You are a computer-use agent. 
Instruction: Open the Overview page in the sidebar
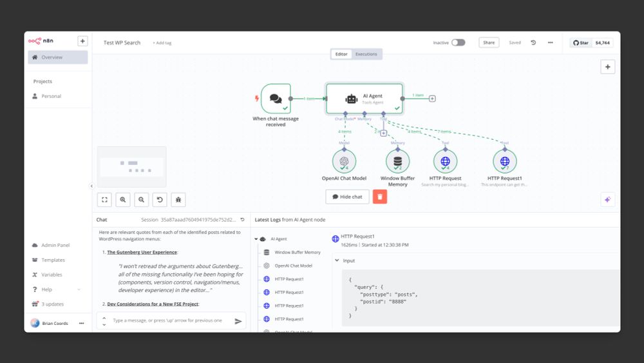[x=58, y=57]
